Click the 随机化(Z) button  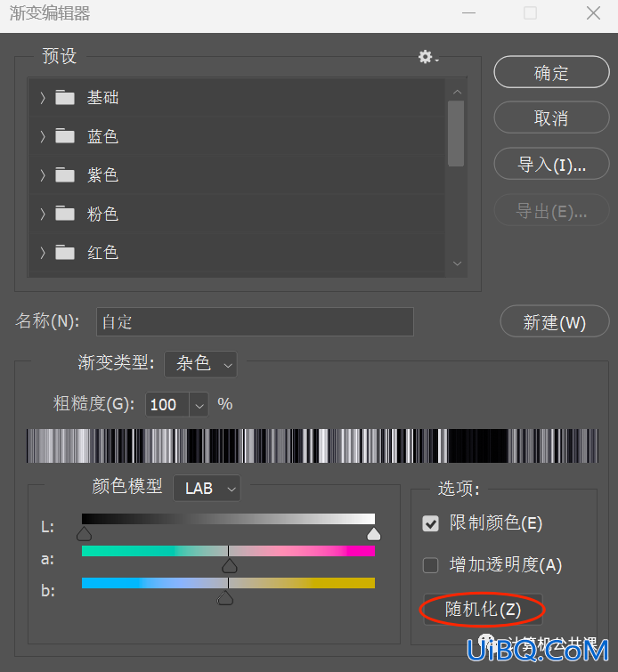tap(483, 609)
